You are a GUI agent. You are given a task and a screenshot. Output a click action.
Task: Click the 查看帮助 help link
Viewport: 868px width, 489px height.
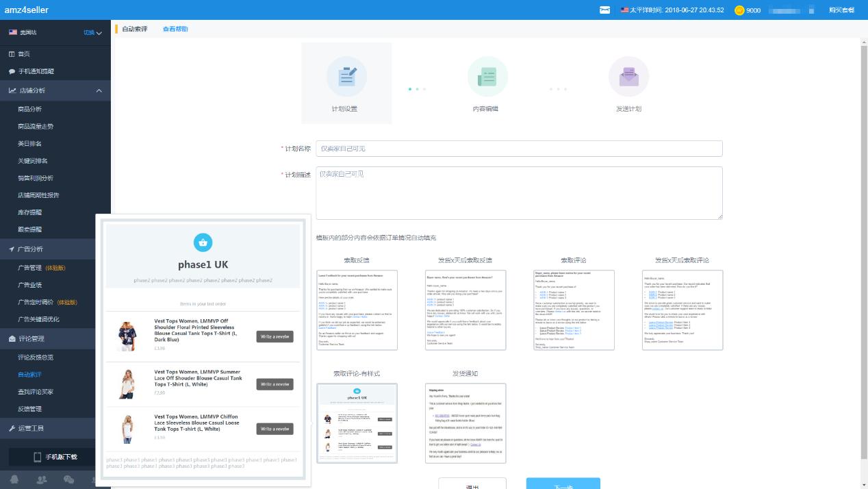[175, 29]
